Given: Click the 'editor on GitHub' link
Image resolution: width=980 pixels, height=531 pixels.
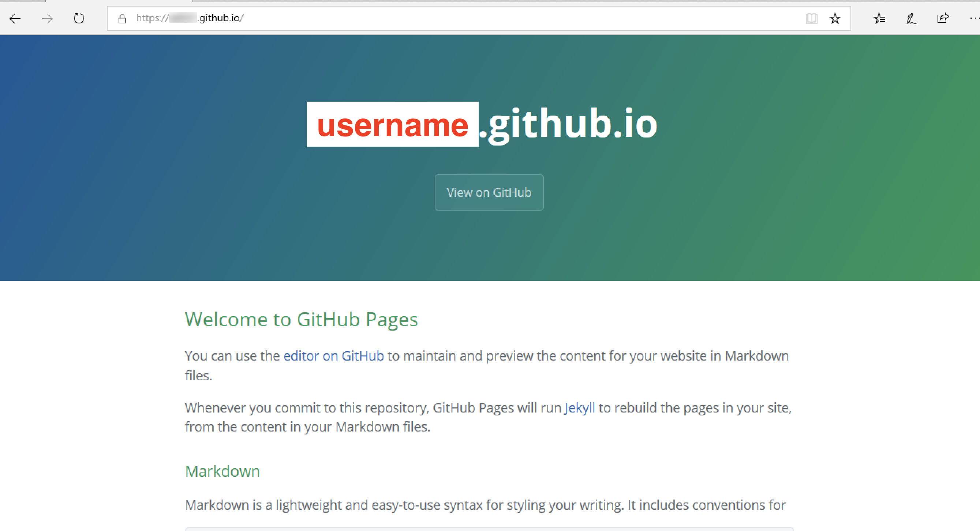Looking at the screenshot, I should [334, 355].
